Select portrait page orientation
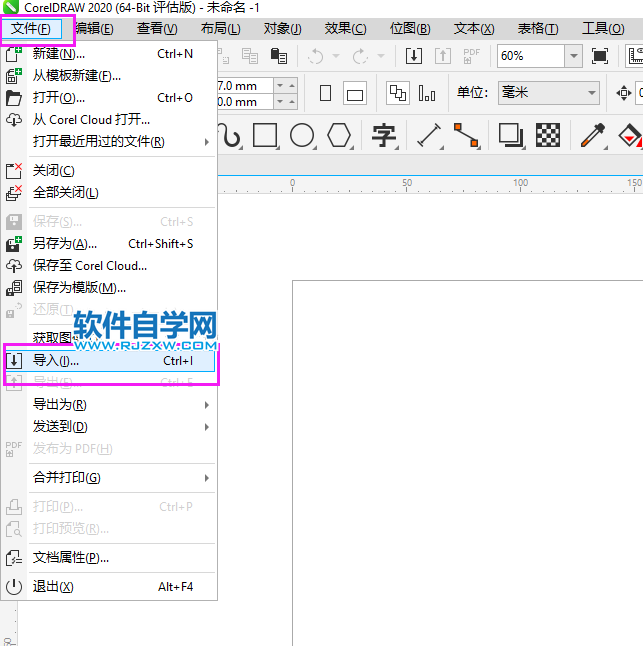 tap(325, 93)
